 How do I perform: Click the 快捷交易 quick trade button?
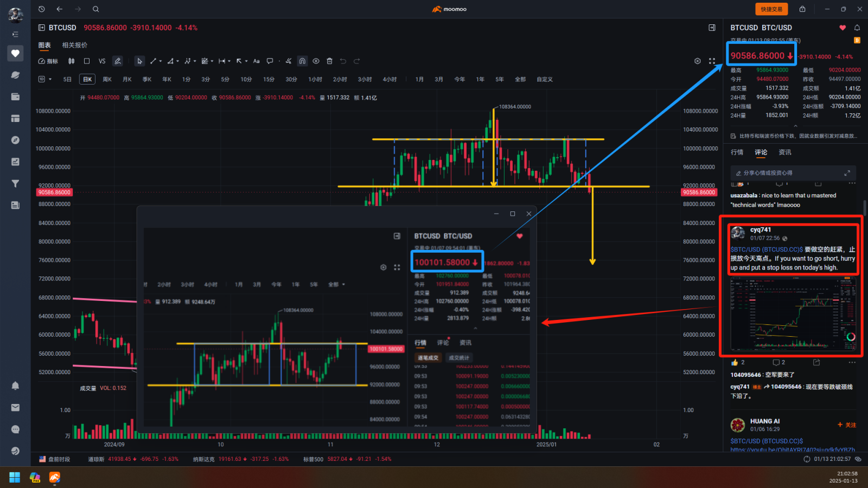[771, 9]
